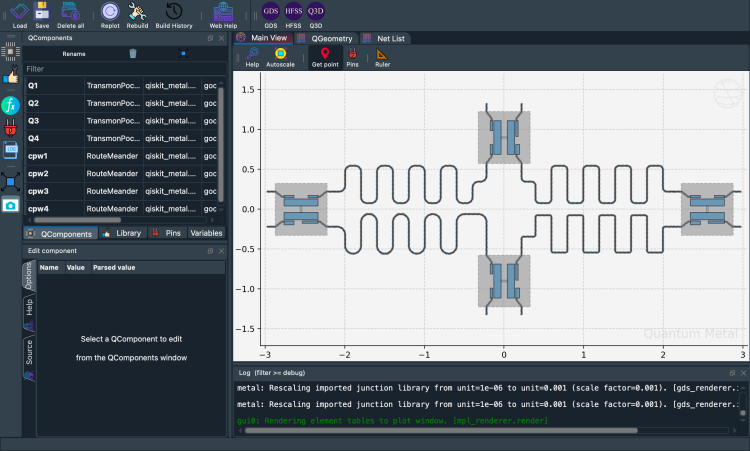
Task: Select the Options vertical tab
Action: click(28, 275)
